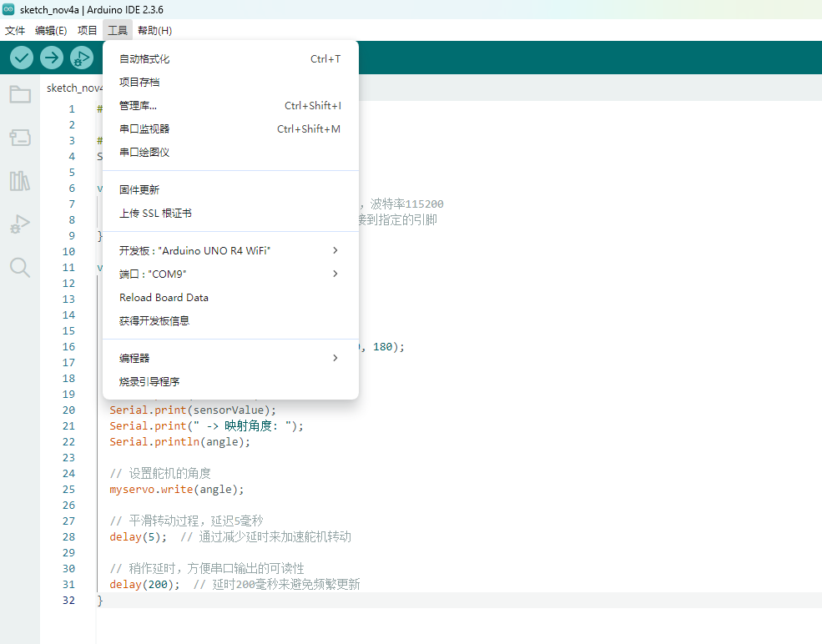Select the 项目存档 menu entry
The height and width of the screenshot is (644, 822).
tap(230, 83)
